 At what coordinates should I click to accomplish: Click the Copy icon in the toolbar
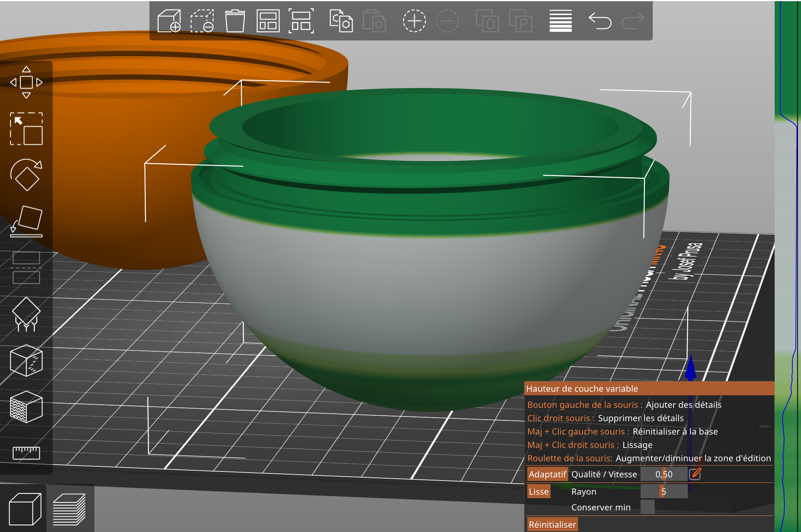[x=341, y=20]
